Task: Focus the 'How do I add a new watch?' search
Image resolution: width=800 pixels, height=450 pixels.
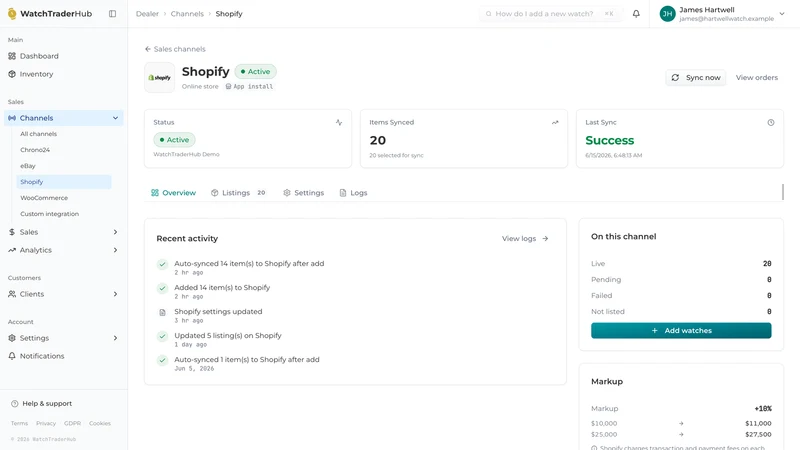Action: coord(550,14)
